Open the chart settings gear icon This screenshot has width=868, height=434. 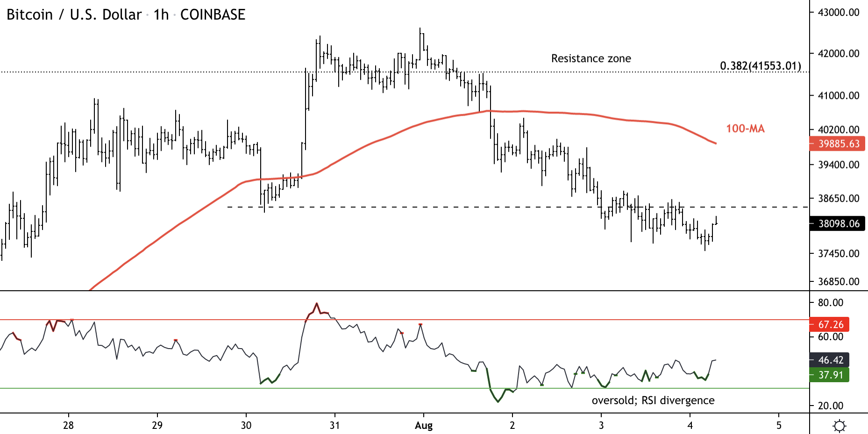coord(839,426)
